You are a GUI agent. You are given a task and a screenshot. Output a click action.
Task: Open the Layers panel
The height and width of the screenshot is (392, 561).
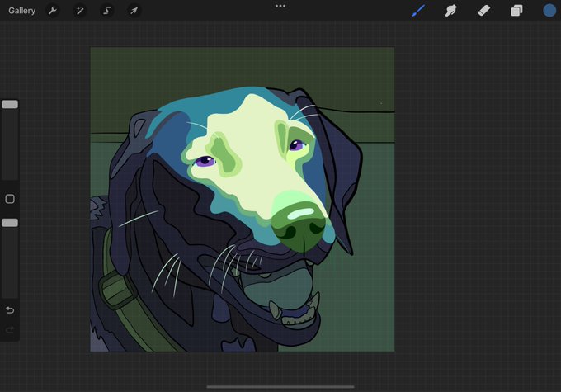[x=516, y=11]
